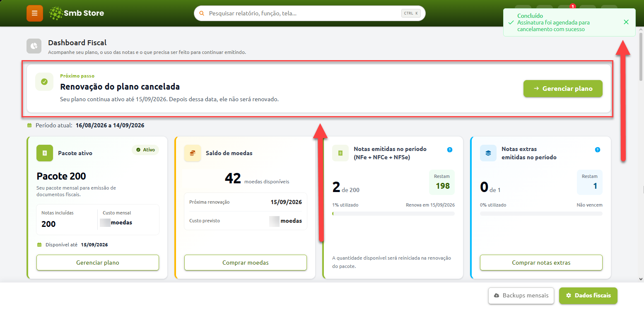The image size is (644, 309).
Task: Open the help tooltip for Notas extras emitidas
Action: (x=598, y=150)
